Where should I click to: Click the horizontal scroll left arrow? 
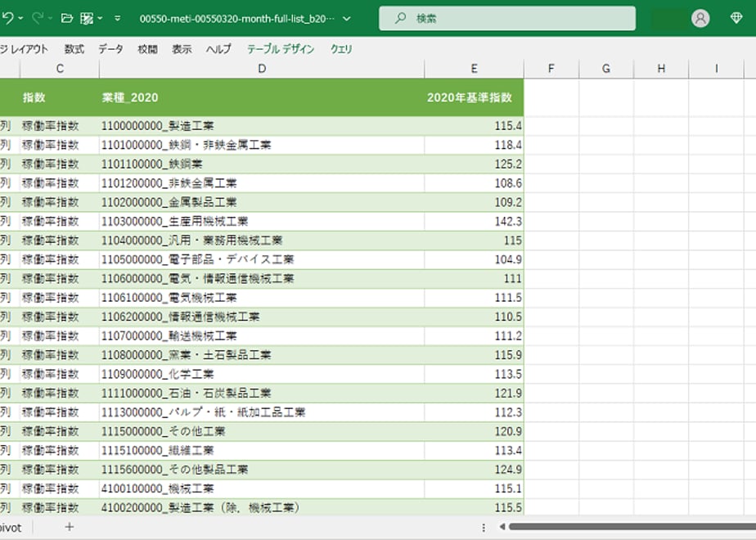click(x=502, y=527)
